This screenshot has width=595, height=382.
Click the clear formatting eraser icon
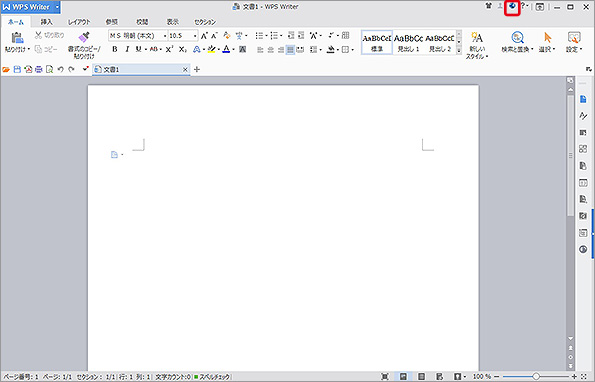click(x=227, y=36)
